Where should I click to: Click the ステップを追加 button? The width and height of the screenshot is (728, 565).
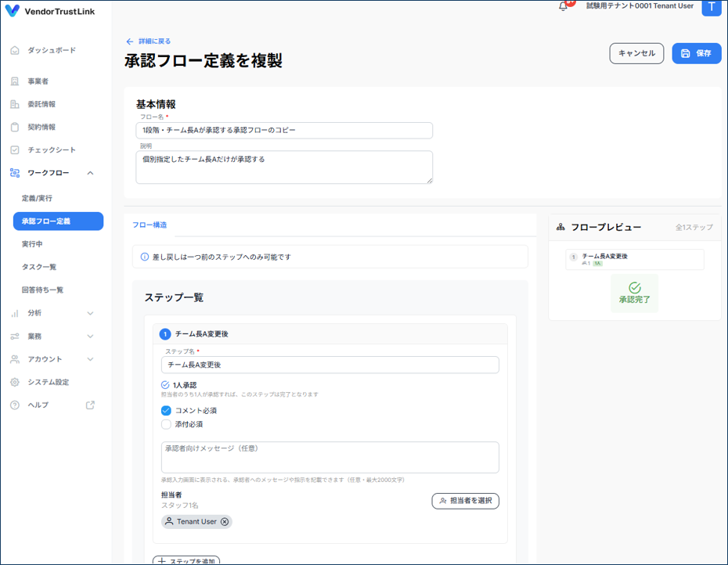[x=186, y=560]
